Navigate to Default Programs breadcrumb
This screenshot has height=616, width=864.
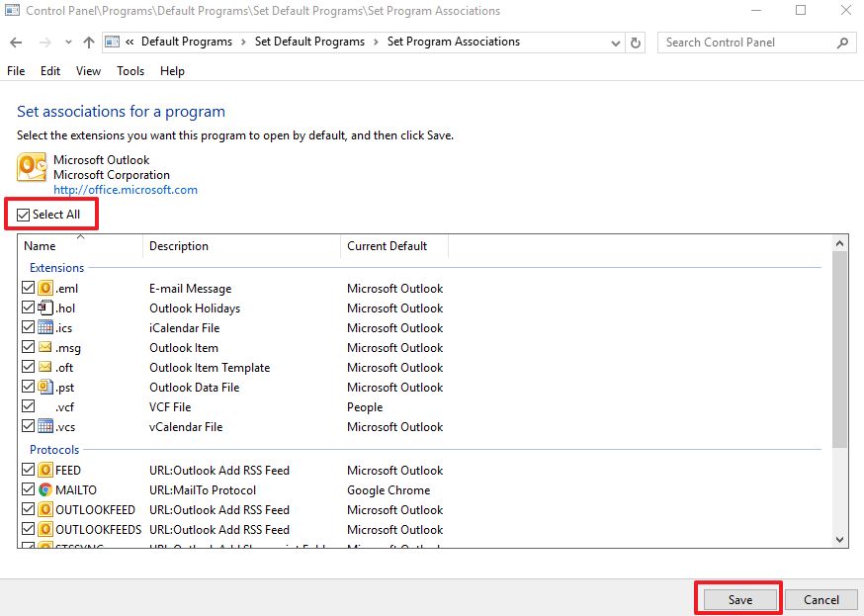click(187, 42)
